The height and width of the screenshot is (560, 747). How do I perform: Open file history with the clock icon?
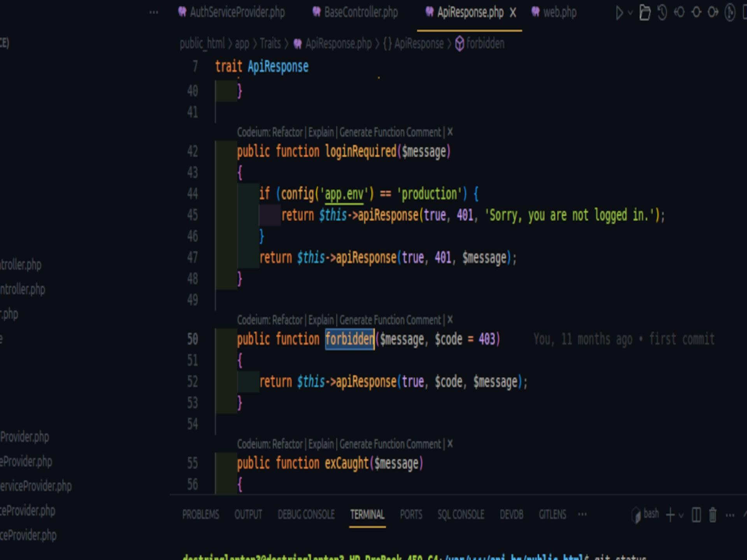click(662, 13)
